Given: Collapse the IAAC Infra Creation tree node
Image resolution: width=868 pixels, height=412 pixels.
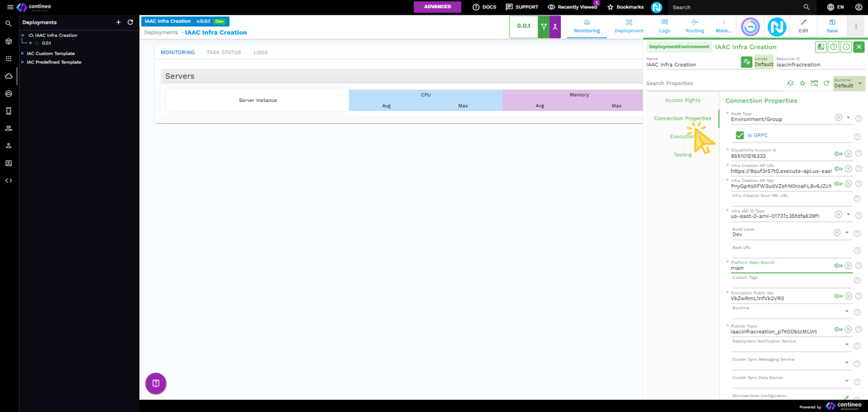Looking at the screenshot, I should point(23,35).
